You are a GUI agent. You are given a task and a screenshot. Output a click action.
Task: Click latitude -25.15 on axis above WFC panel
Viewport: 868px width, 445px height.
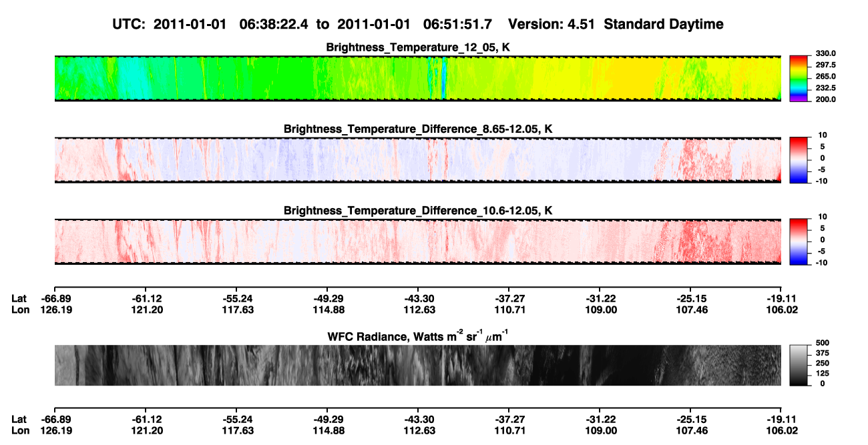pyautogui.click(x=691, y=298)
